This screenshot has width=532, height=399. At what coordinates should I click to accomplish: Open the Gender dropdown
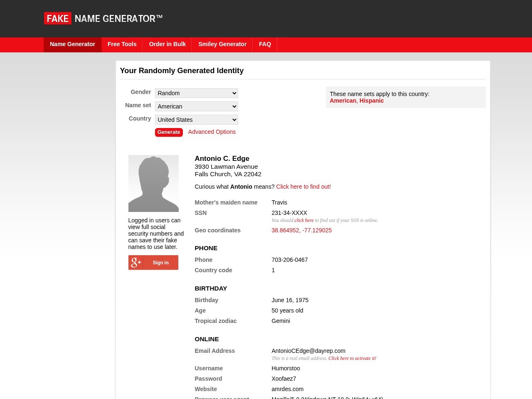[197, 93]
